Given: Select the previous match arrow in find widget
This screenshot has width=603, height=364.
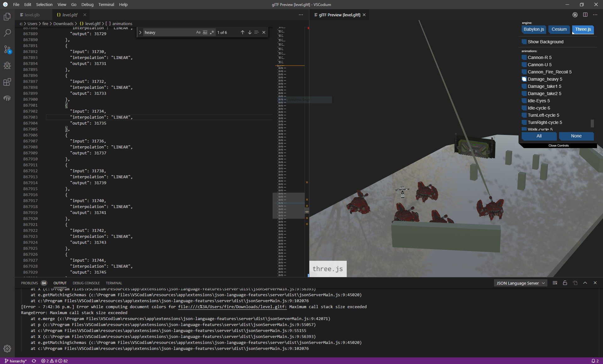Looking at the screenshot, I should click(x=242, y=32).
